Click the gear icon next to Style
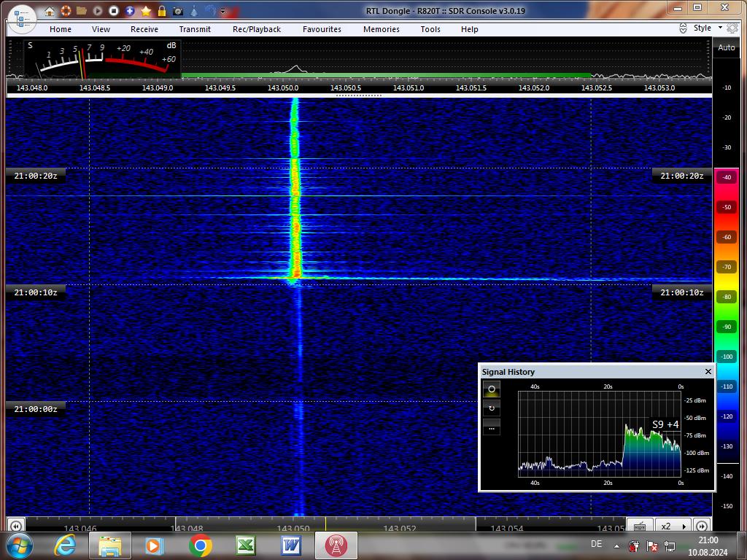The height and width of the screenshot is (560, 747). pyautogui.click(x=732, y=28)
